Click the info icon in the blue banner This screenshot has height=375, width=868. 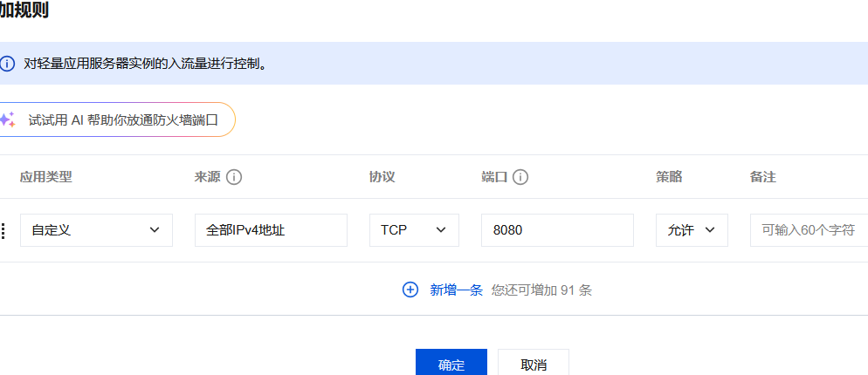coord(7,64)
